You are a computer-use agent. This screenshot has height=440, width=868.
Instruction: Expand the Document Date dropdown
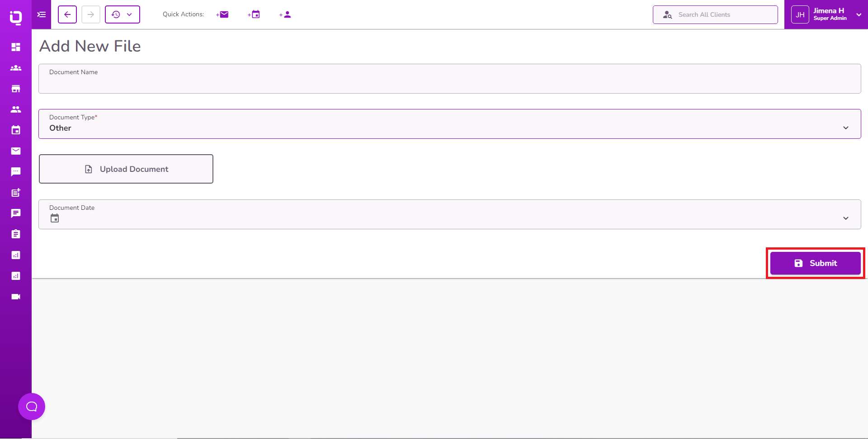(846, 218)
